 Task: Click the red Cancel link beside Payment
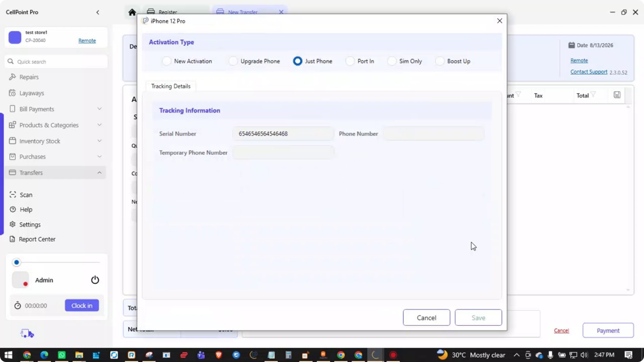(561, 331)
